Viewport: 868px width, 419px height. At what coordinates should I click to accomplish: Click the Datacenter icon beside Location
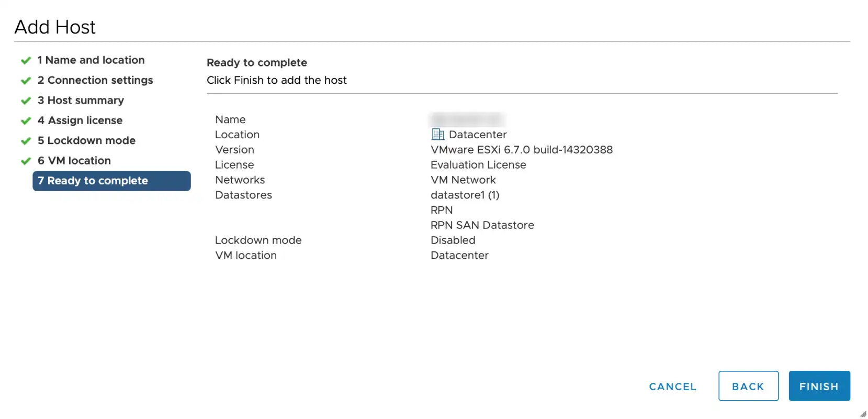437,135
